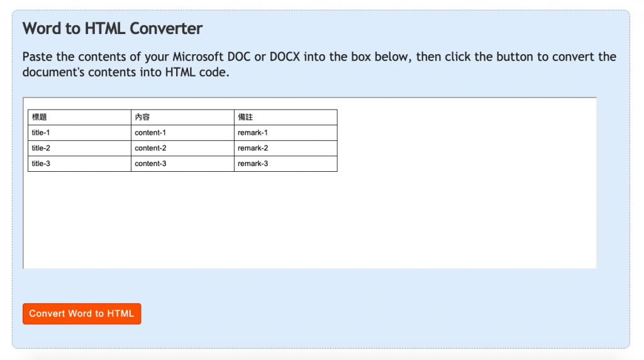Click the instruction paragraph text
The width and height of the screenshot is (644, 360).
point(319,64)
